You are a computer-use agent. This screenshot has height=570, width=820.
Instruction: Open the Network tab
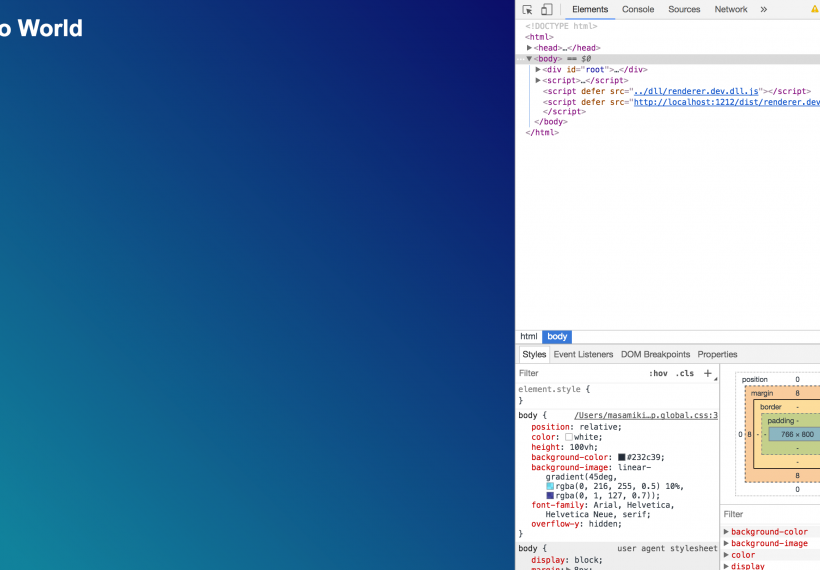point(730,10)
